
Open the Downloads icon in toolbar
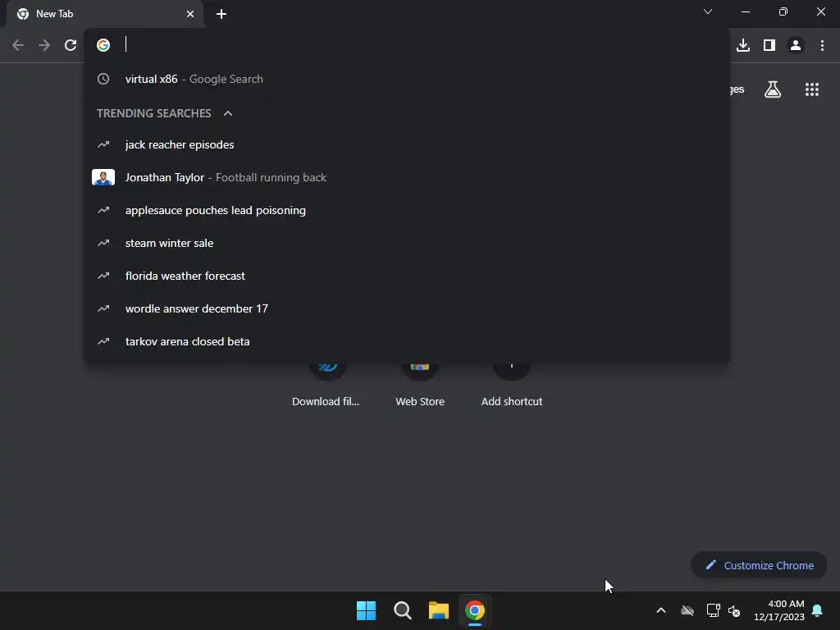coord(743,46)
